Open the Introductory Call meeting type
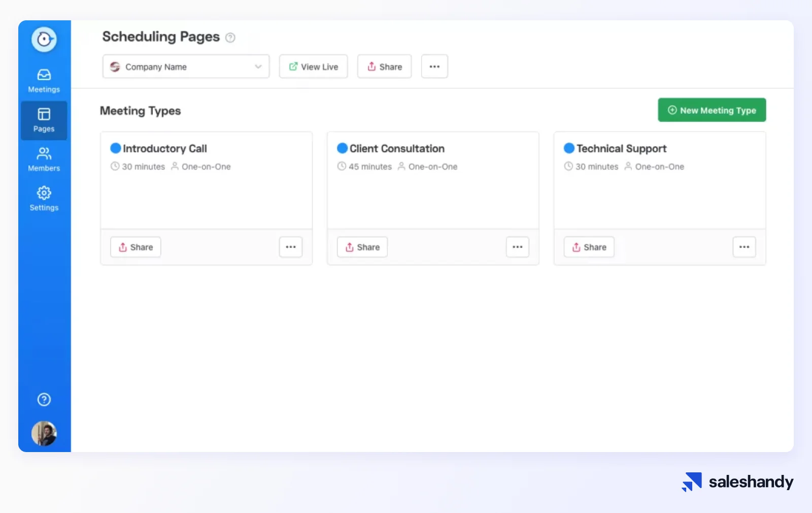 click(165, 149)
